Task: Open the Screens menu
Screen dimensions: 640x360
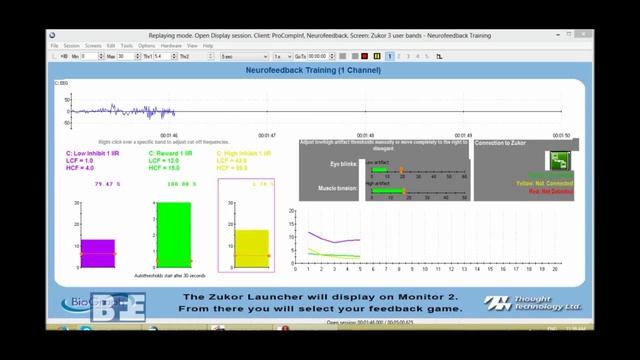Action: pyautogui.click(x=93, y=46)
